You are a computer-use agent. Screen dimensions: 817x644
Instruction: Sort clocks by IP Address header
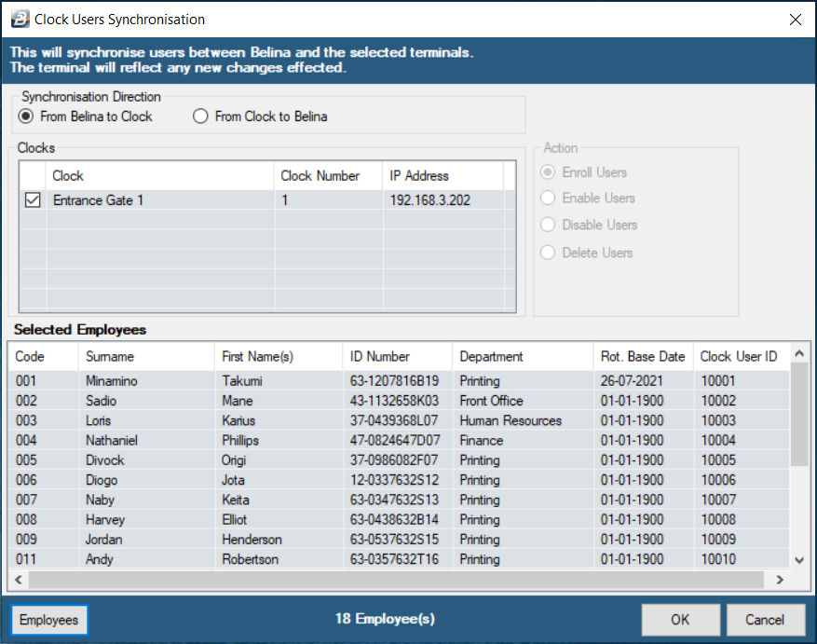click(443, 176)
